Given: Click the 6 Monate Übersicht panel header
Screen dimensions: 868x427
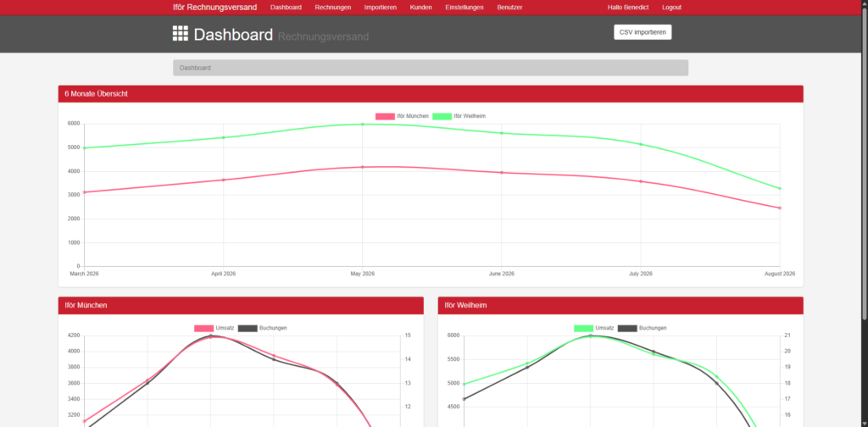Looking at the screenshot, I should [x=431, y=94].
